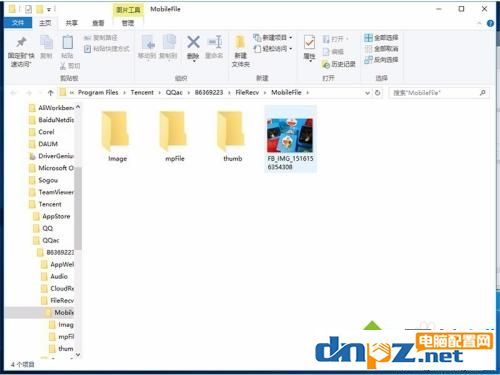Collapse the ribbon with the chevron
This screenshot has width=500, height=375.
coord(479,23)
